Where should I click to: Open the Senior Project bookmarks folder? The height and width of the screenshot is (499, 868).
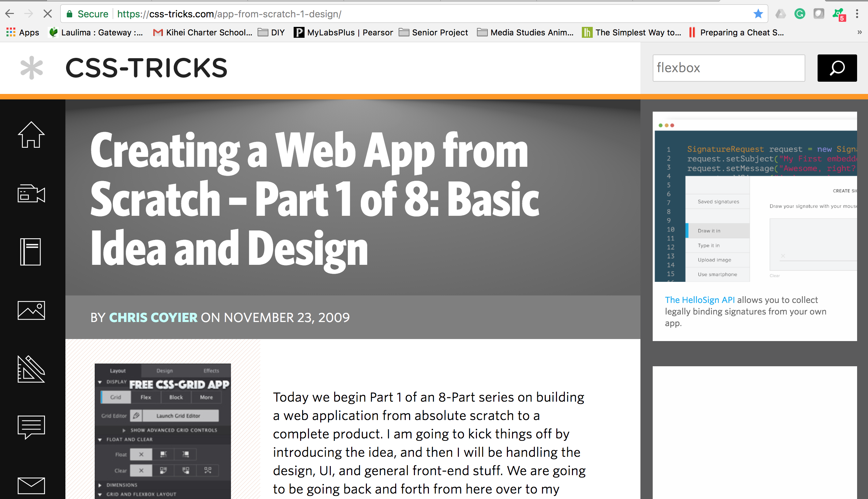coord(433,32)
